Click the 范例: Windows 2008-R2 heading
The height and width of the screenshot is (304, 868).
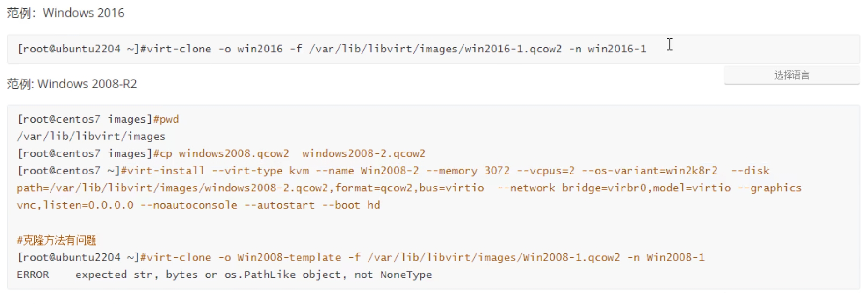click(x=72, y=84)
